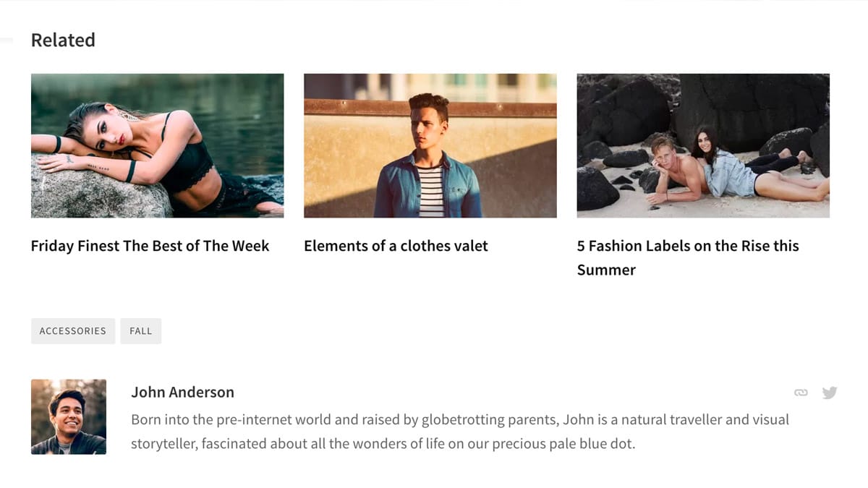
Task: Click the author biography paragraph text
Action: (460, 432)
